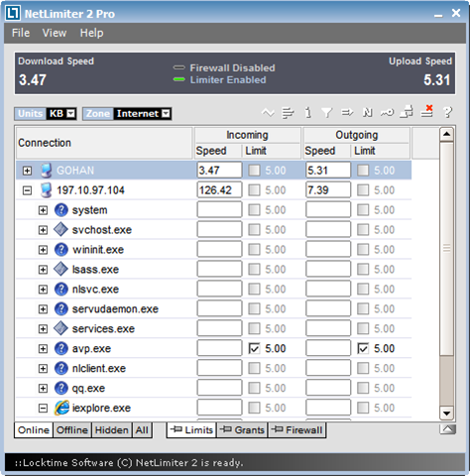Click the Grants tab button
This screenshot has height=476, width=470.
pos(242,430)
